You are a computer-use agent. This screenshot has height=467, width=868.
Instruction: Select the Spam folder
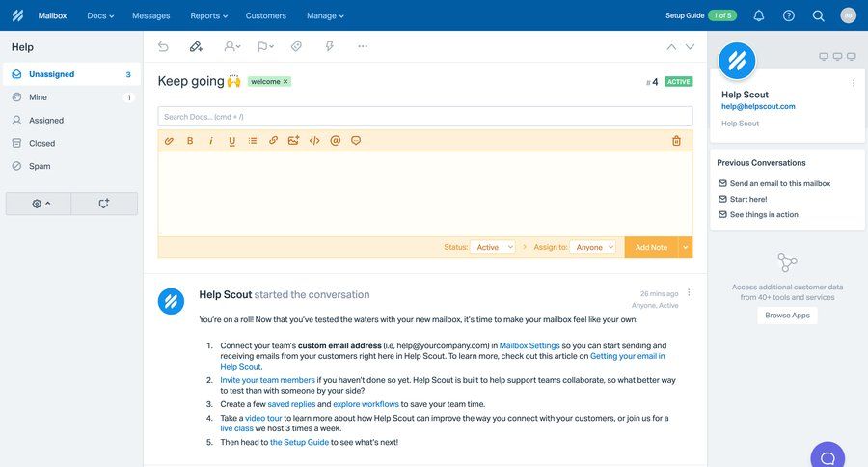pyautogui.click(x=72, y=166)
